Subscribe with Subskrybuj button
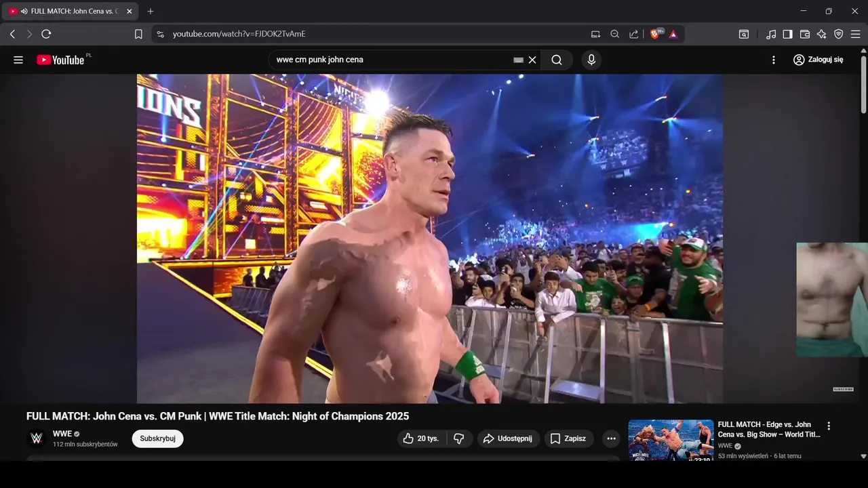868x488 pixels. point(157,439)
